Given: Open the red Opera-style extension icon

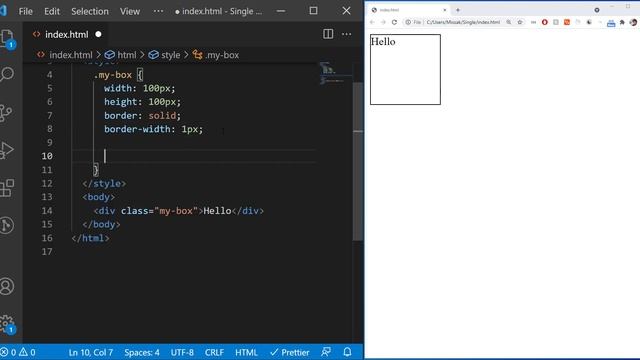Looking at the screenshot, I should click(x=544, y=22).
